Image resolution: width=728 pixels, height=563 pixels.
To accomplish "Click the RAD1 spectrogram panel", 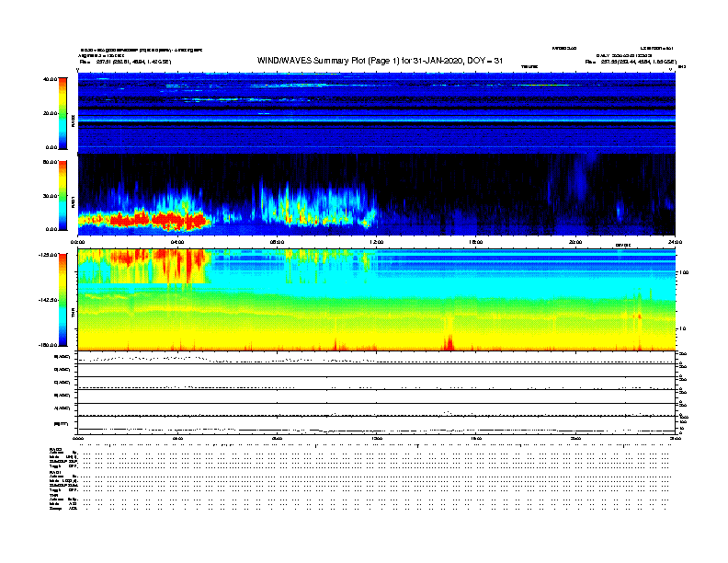I will pyautogui.click(x=377, y=195).
